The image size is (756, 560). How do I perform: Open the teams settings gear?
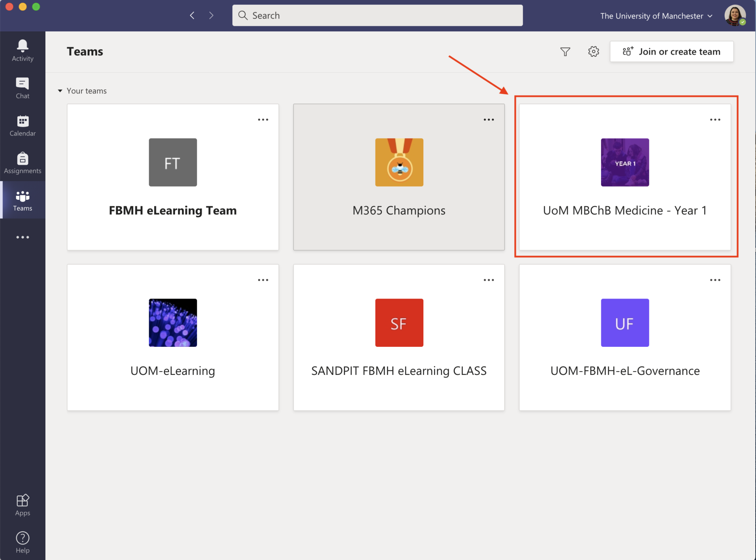(593, 51)
